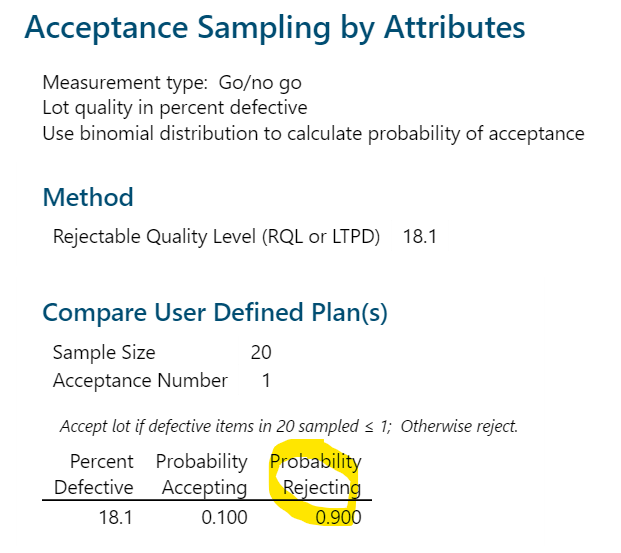Click the Compare User Defined Plan(s) heading

click(215, 312)
